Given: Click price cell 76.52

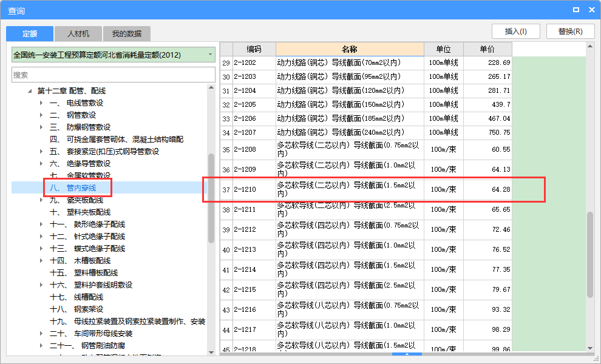Looking at the screenshot, I should click(487, 249).
